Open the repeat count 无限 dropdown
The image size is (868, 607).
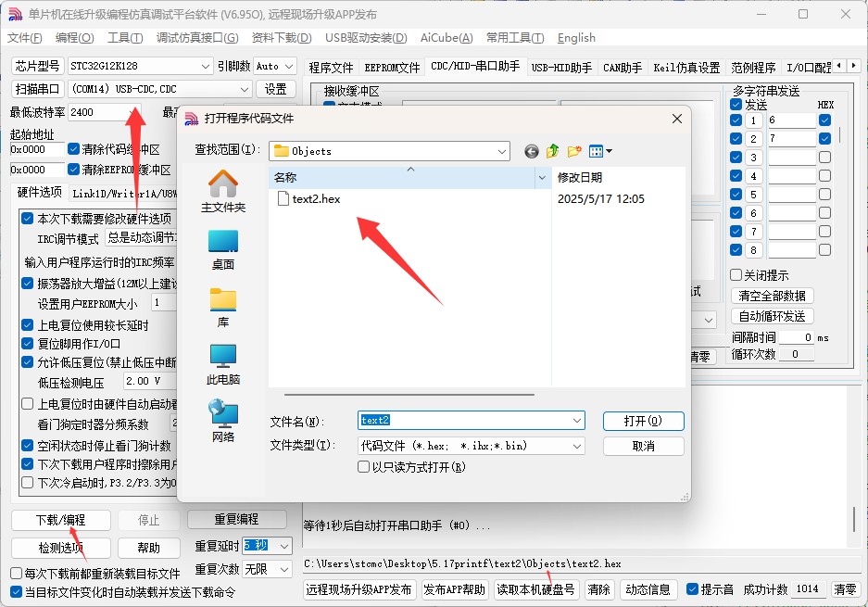(x=284, y=569)
